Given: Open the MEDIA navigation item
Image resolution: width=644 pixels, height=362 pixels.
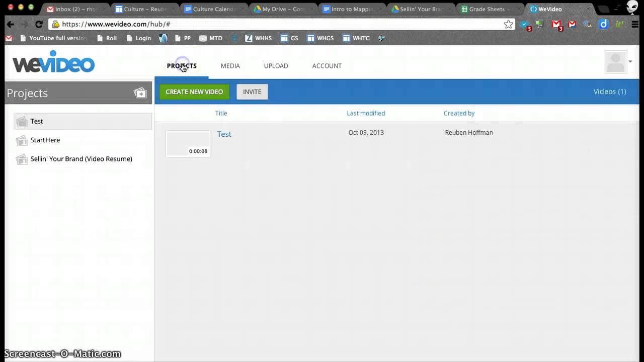Looking at the screenshot, I should [x=230, y=66].
